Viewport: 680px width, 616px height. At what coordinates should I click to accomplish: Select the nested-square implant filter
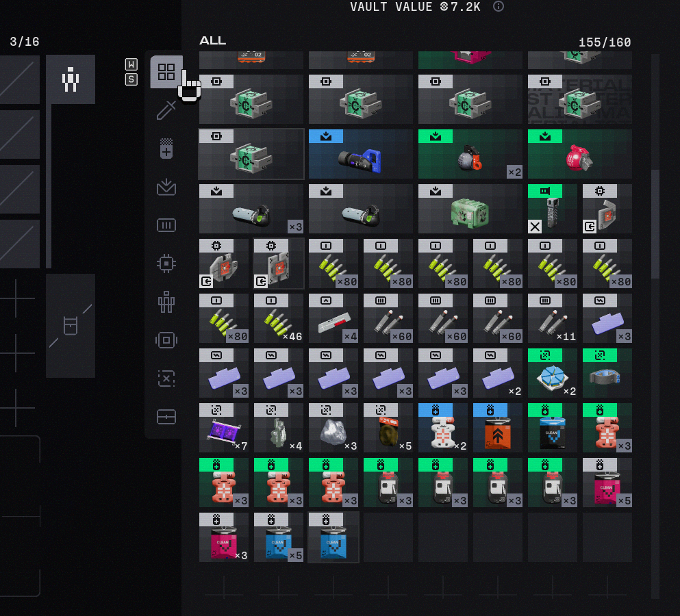pos(166,340)
